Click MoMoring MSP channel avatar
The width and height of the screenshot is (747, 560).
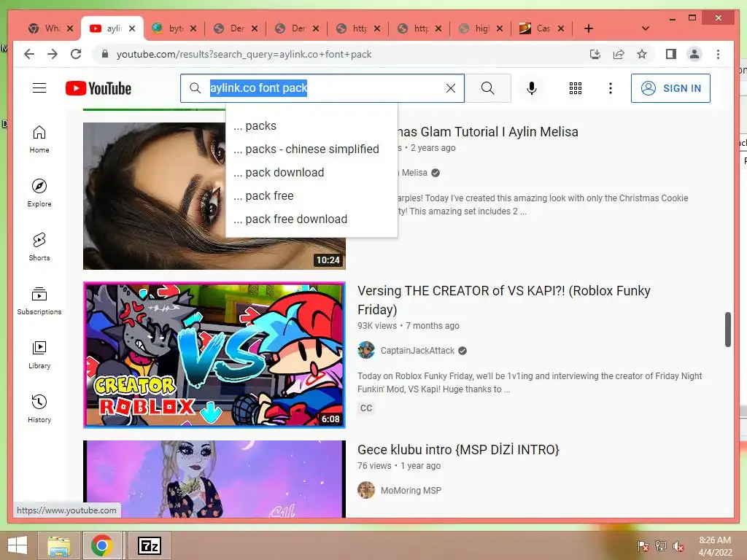(366, 490)
